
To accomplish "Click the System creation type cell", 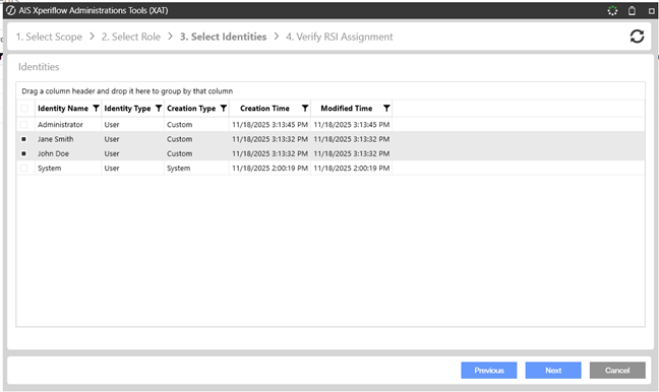I will tap(179, 168).
